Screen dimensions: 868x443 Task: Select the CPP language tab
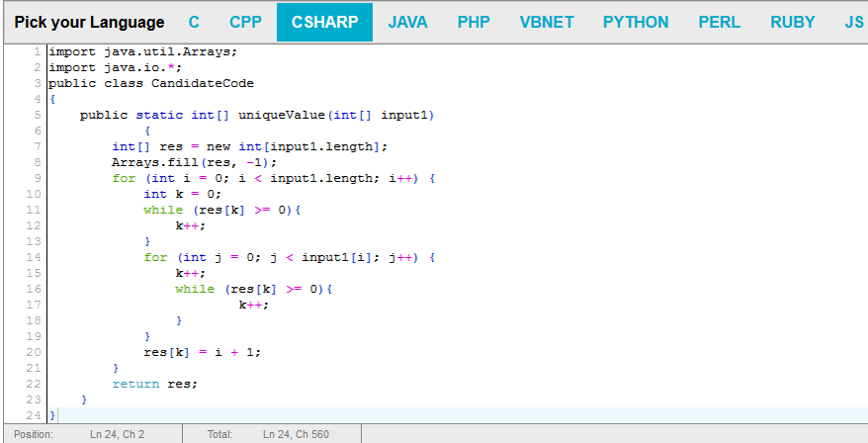[x=245, y=22]
